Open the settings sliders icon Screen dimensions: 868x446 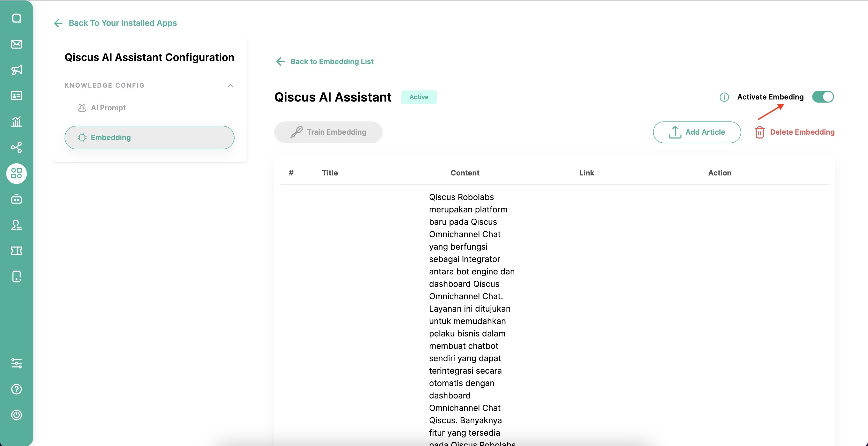(x=17, y=363)
